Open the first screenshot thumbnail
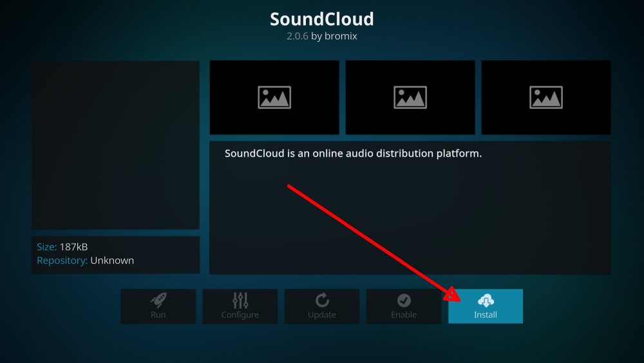Viewport: 644px width, 363px height. pos(274,97)
